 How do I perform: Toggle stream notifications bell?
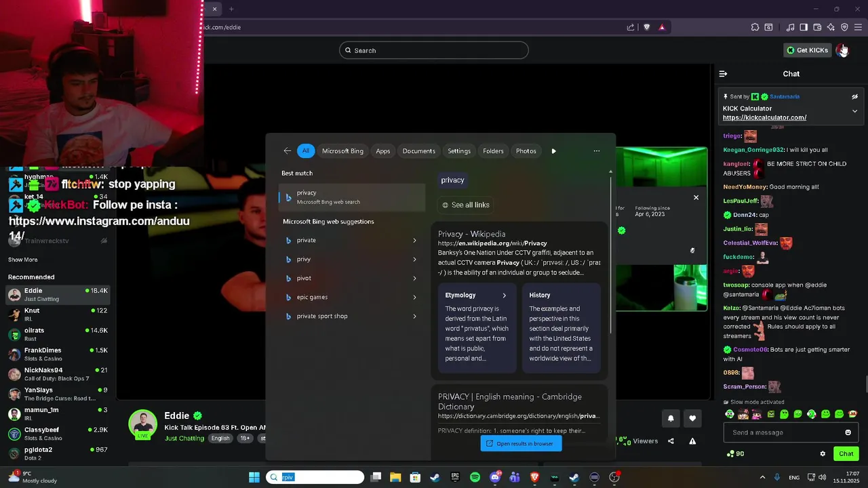(x=671, y=418)
